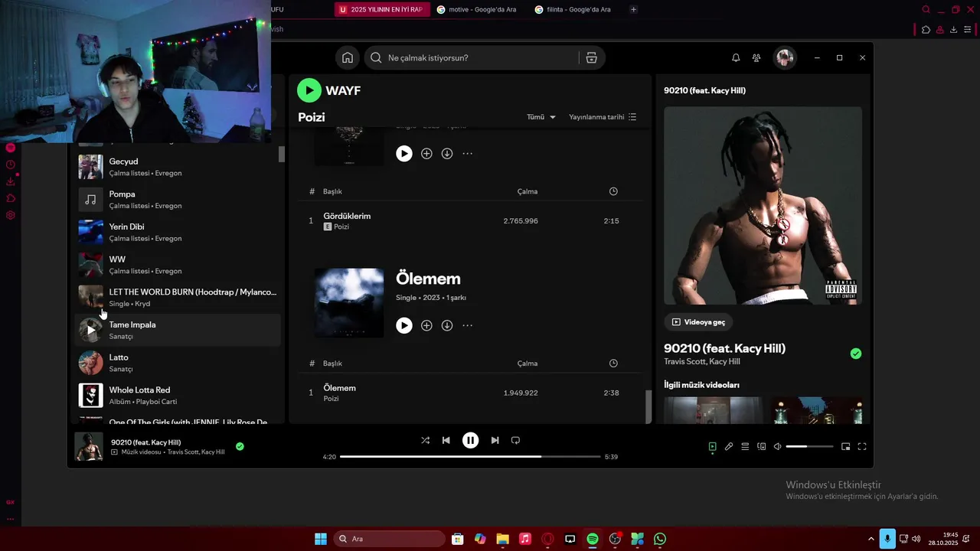Image resolution: width=980 pixels, height=551 pixels.
Task: Open the WW playlist
Action: coord(178,265)
